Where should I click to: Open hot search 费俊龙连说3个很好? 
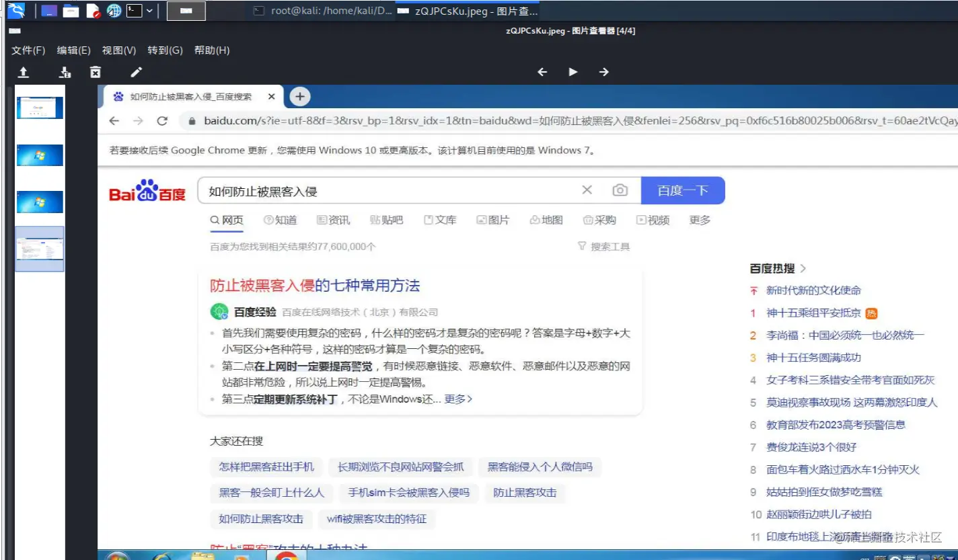tap(811, 447)
